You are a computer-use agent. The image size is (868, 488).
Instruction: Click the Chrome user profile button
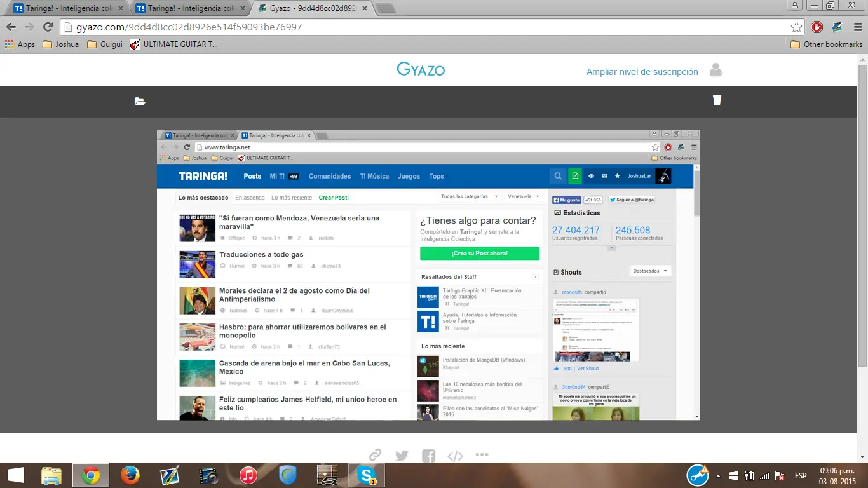click(795, 5)
